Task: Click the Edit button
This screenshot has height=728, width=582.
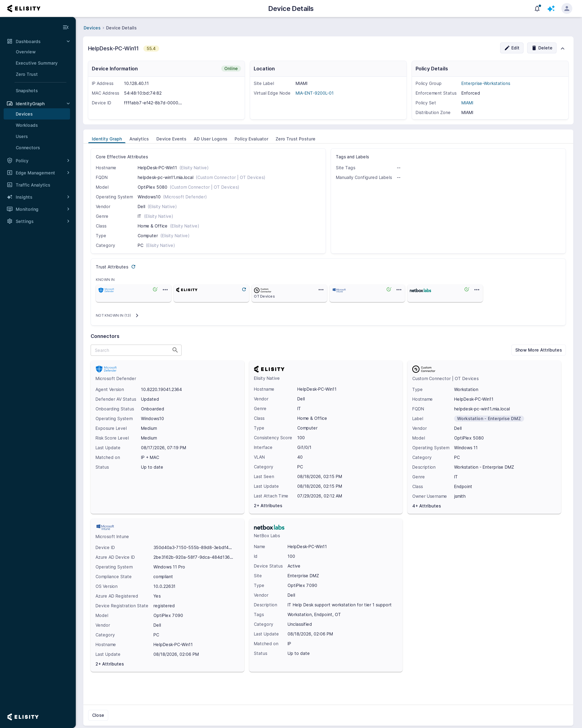Action: click(x=512, y=48)
